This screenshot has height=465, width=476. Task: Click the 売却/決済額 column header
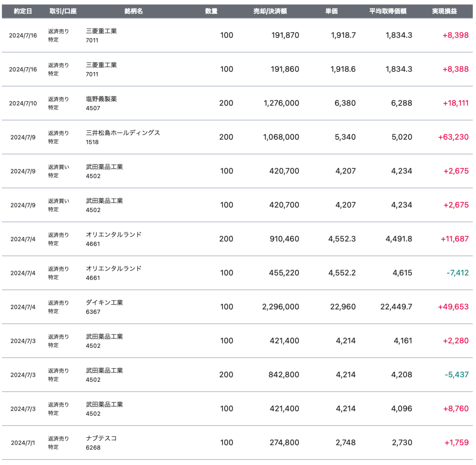click(270, 11)
